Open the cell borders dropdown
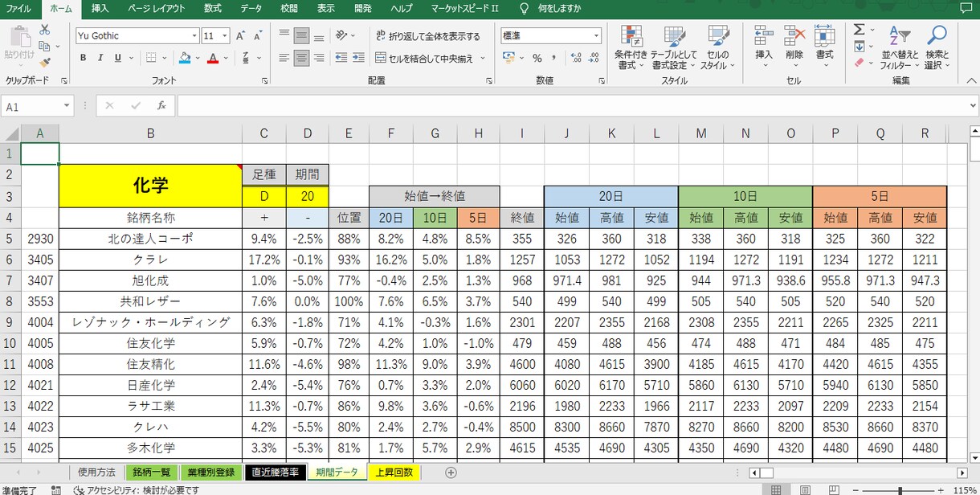The width and height of the screenshot is (980, 495). pyautogui.click(x=163, y=58)
